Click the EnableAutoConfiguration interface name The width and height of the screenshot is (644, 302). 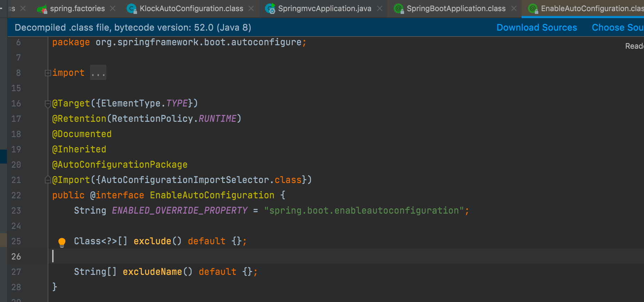[212, 195]
